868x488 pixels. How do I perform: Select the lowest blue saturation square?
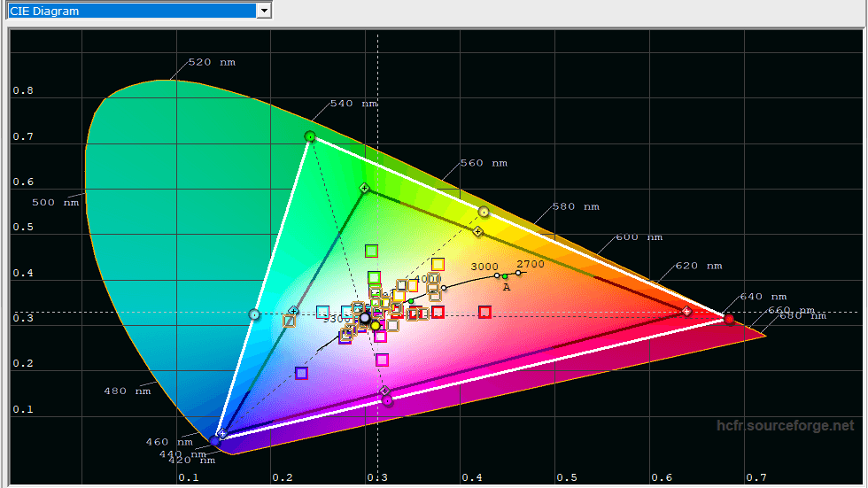click(x=301, y=373)
